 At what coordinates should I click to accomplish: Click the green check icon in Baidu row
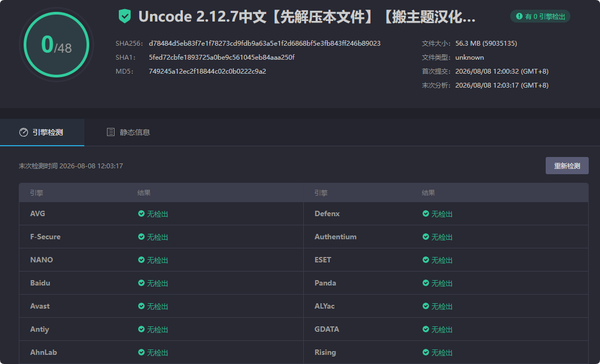click(141, 283)
